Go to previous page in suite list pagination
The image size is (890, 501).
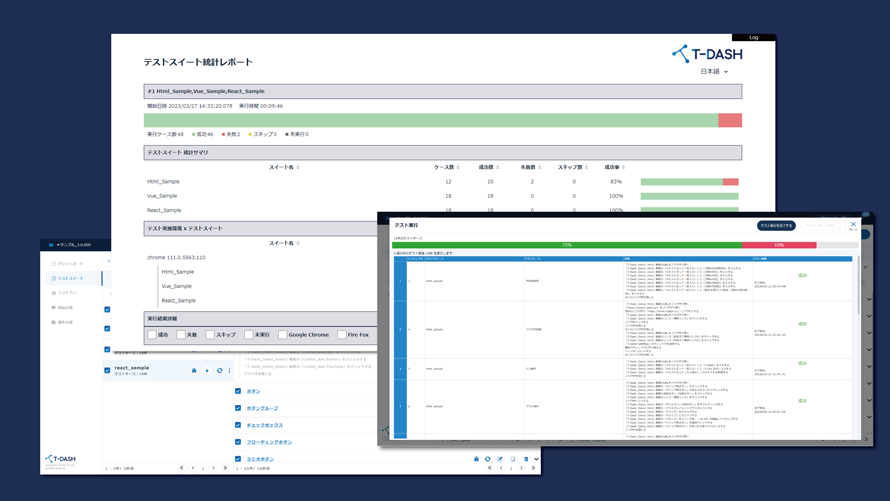pos(193,468)
